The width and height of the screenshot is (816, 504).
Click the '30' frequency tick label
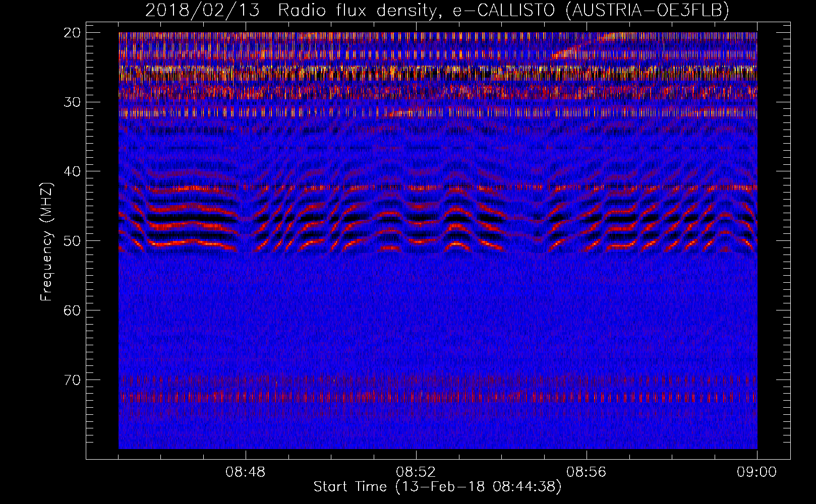(x=73, y=102)
